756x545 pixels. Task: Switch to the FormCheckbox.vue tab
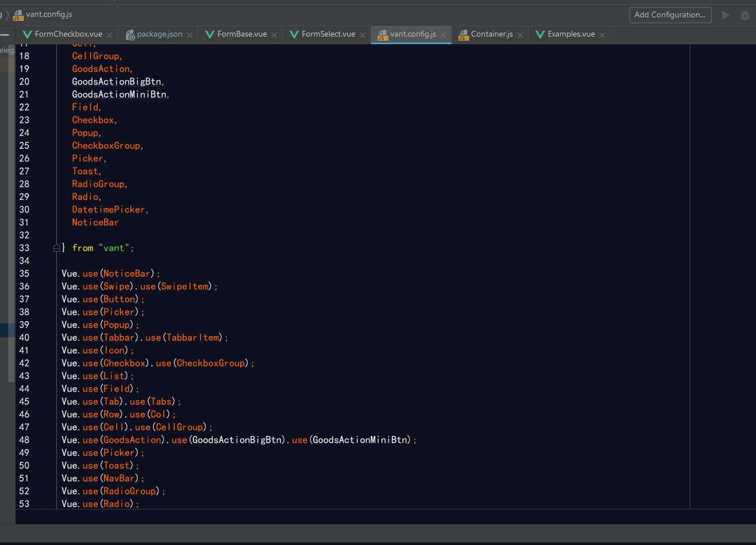point(68,34)
